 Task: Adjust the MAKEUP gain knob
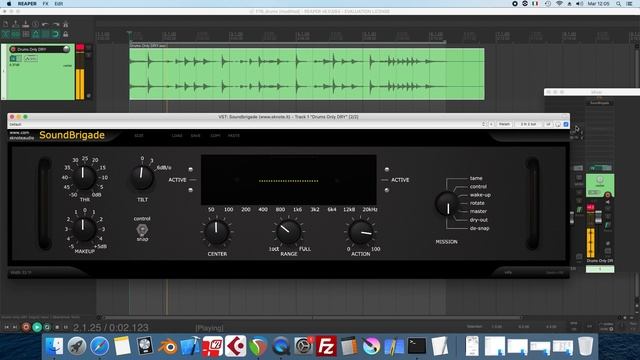click(84, 229)
